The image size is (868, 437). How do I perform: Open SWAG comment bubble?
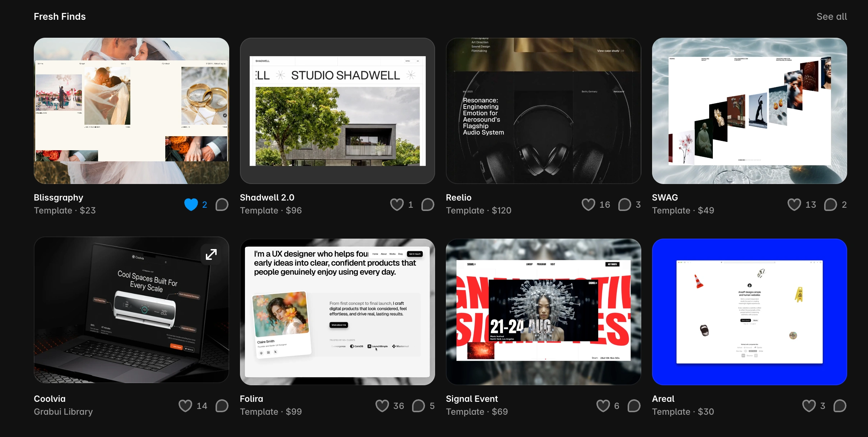pyautogui.click(x=830, y=204)
